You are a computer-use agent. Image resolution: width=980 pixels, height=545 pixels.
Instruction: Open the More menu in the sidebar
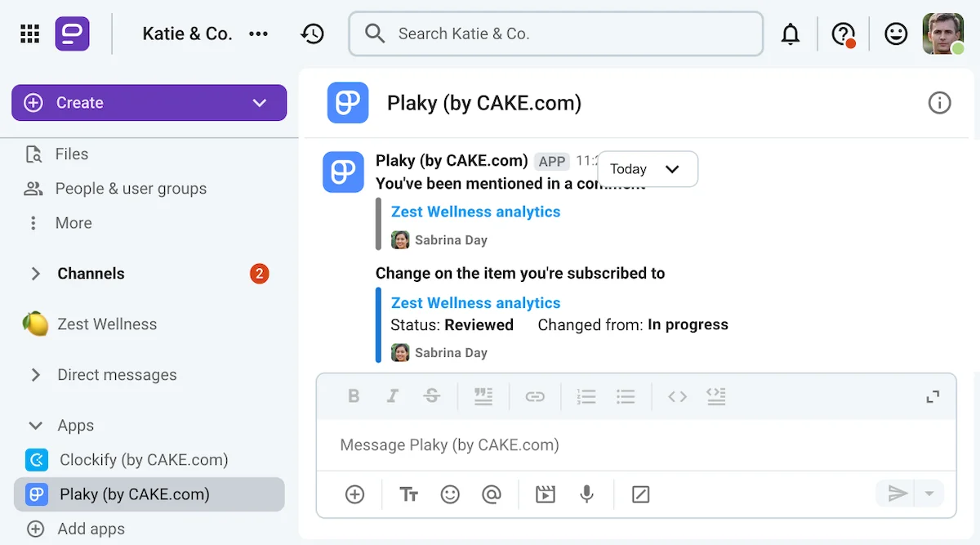pyautogui.click(x=73, y=222)
